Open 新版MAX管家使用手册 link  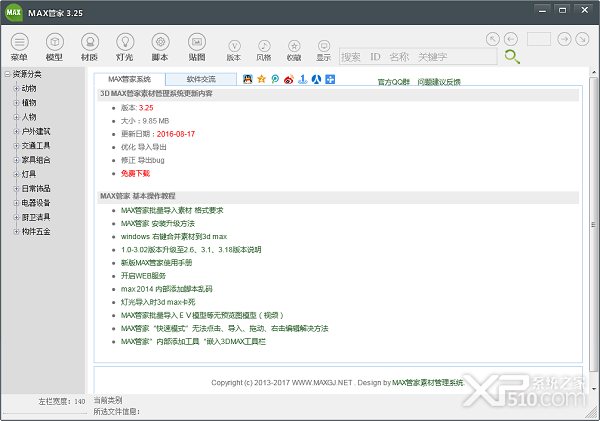157,263
